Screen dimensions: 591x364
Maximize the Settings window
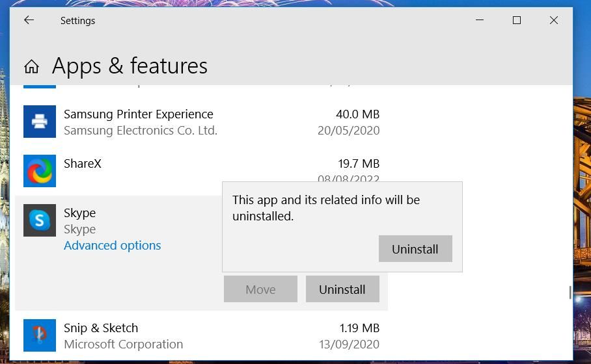[x=517, y=20]
